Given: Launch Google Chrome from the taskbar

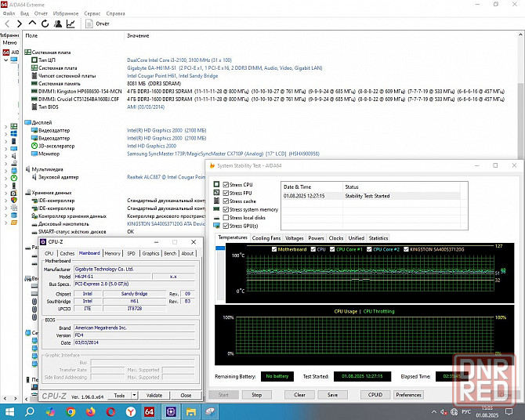Looking at the screenshot, I should (x=71, y=411).
